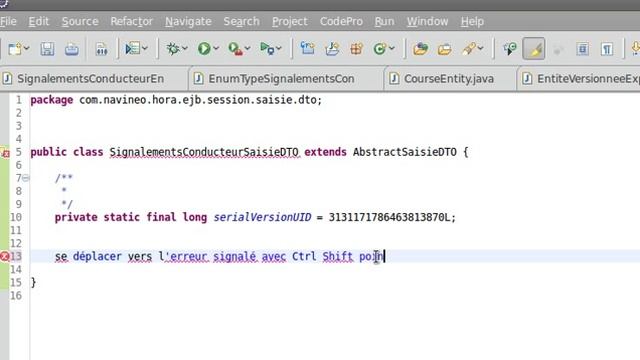Screen dimensions: 640x360
Task: Click the New file wizard icon
Action: [x=15, y=49]
